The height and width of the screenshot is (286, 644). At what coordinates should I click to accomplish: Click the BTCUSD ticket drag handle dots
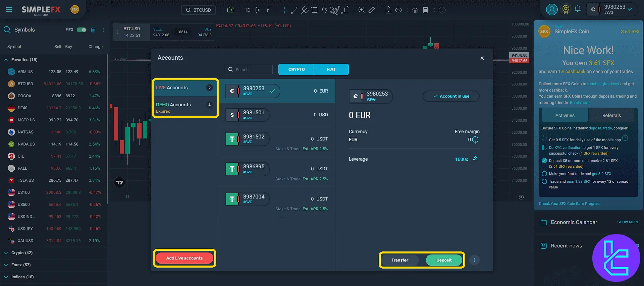click(118, 32)
